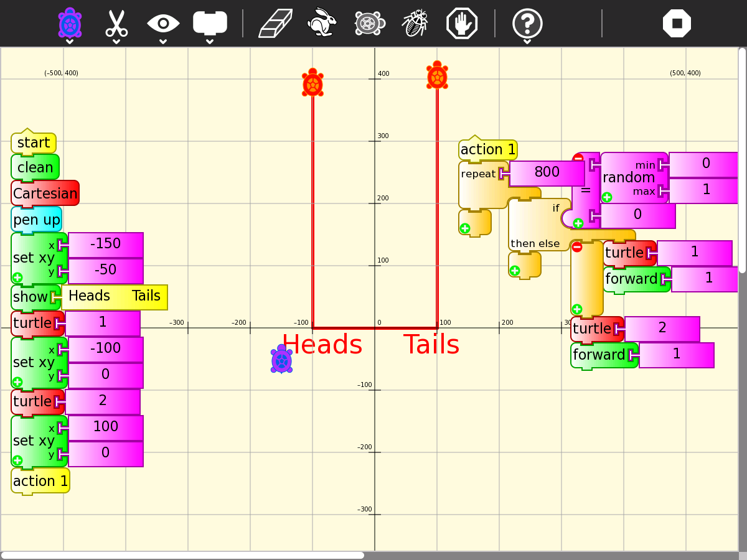
Task: Edit the Heads Tails text box
Action: click(115, 297)
